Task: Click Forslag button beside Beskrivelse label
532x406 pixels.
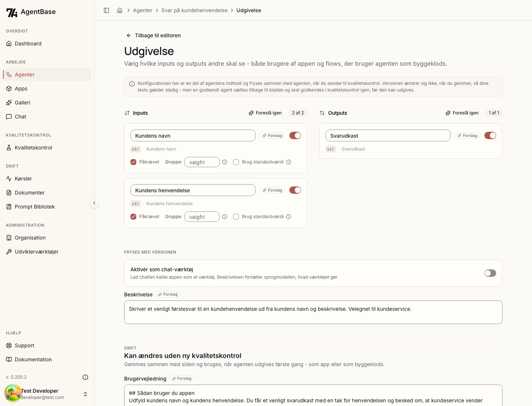Action: click(168, 294)
